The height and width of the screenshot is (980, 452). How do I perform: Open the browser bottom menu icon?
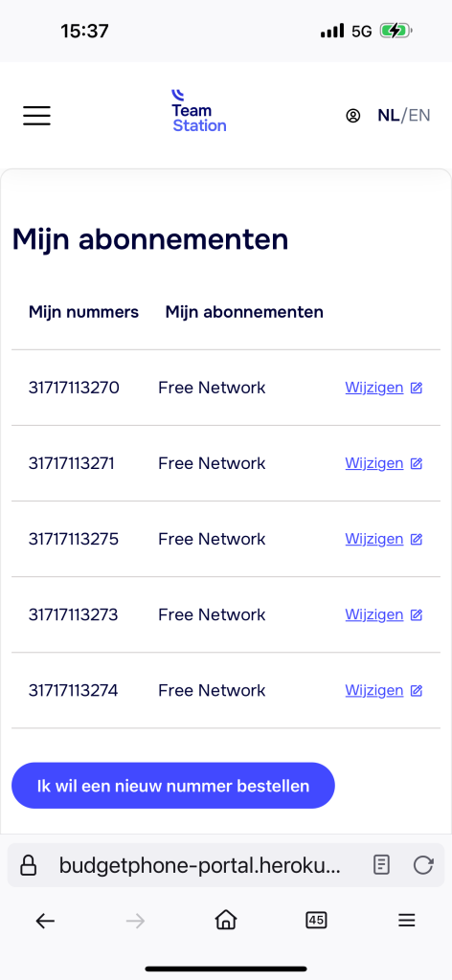(x=407, y=920)
